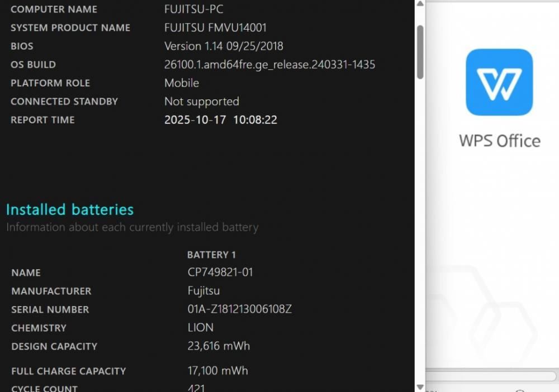Click the WPS Office text label
The width and height of the screenshot is (559, 392).
pyautogui.click(x=499, y=141)
